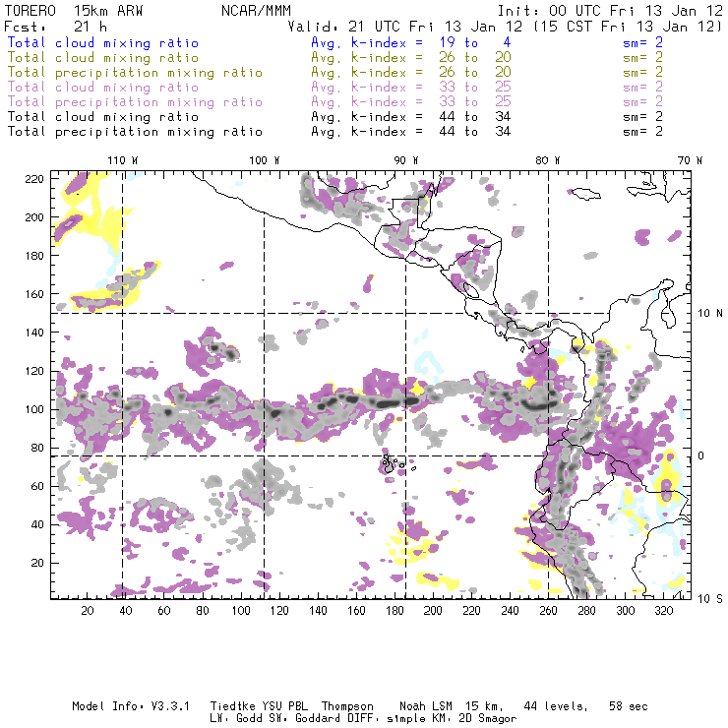Click the x-axis tick label 320
This screenshot has height=728, width=728.
tap(663, 611)
